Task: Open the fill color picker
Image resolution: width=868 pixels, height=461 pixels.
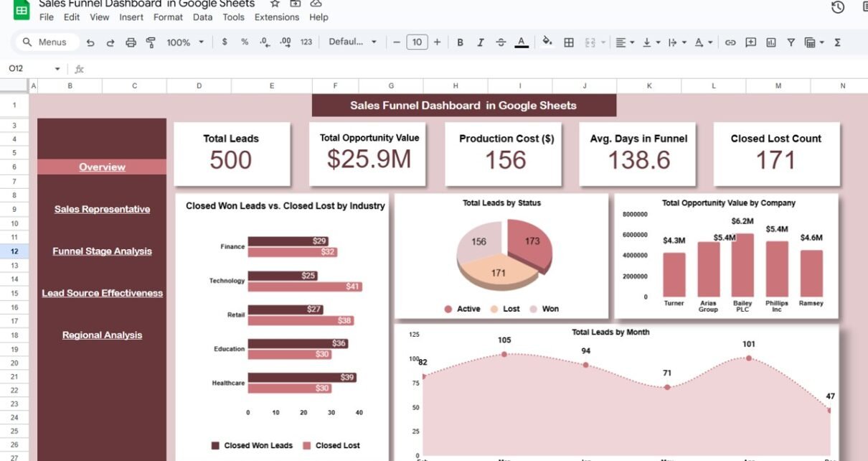Action: [547, 42]
